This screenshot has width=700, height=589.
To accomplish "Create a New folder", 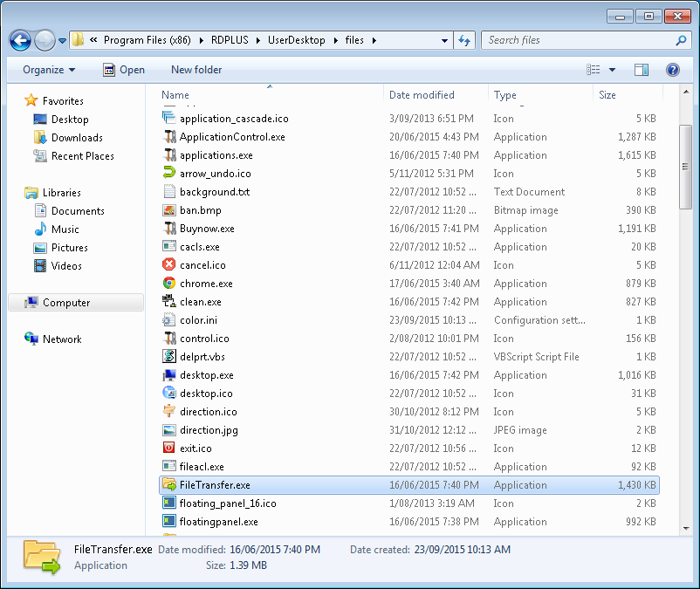I will pos(196,70).
